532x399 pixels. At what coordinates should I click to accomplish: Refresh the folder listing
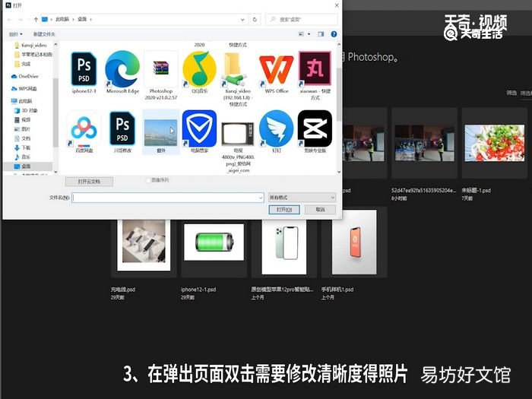point(255,20)
